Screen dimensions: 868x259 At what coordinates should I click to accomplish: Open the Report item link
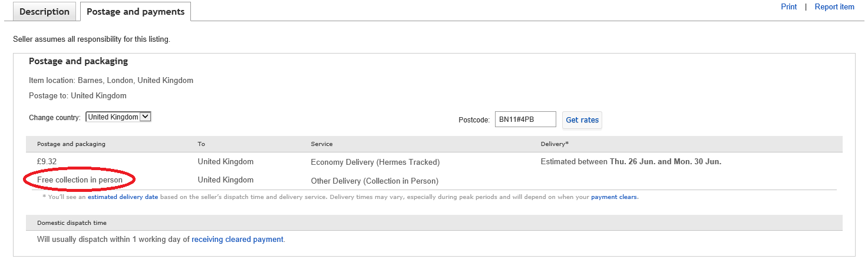[x=834, y=7]
